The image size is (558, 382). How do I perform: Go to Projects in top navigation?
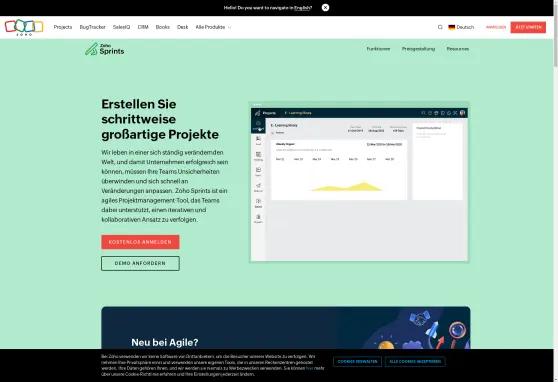pos(63,27)
